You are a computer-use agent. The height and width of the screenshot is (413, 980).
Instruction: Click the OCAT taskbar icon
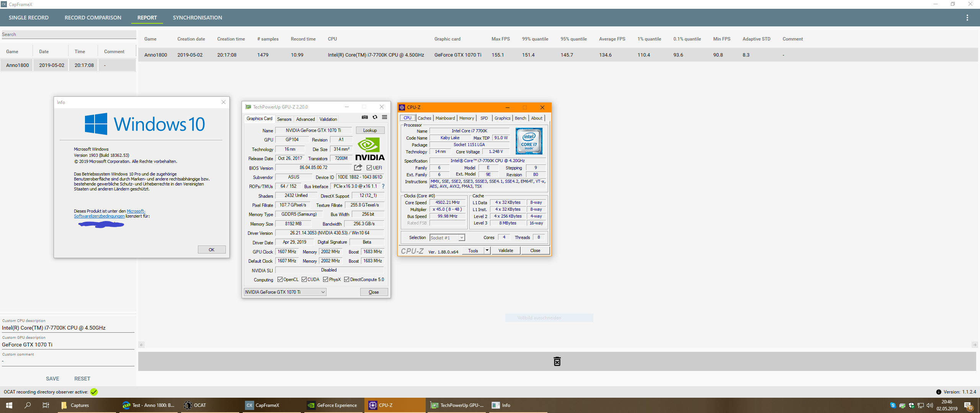(x=195, y=405)
